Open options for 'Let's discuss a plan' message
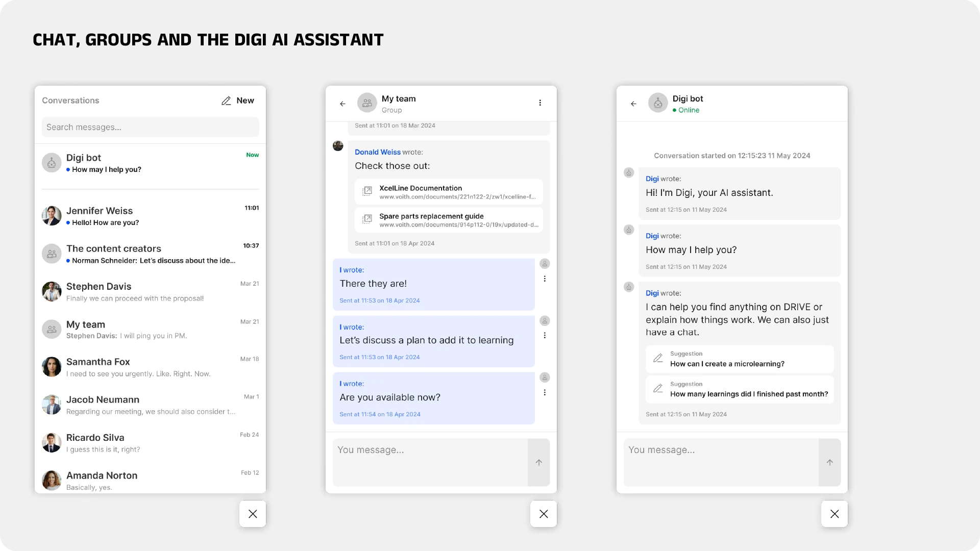 [545, 336]
